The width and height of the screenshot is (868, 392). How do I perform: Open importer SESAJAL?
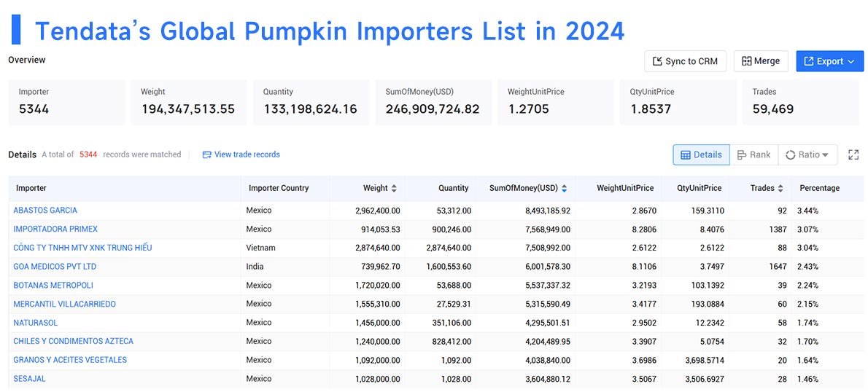point(29,379)
